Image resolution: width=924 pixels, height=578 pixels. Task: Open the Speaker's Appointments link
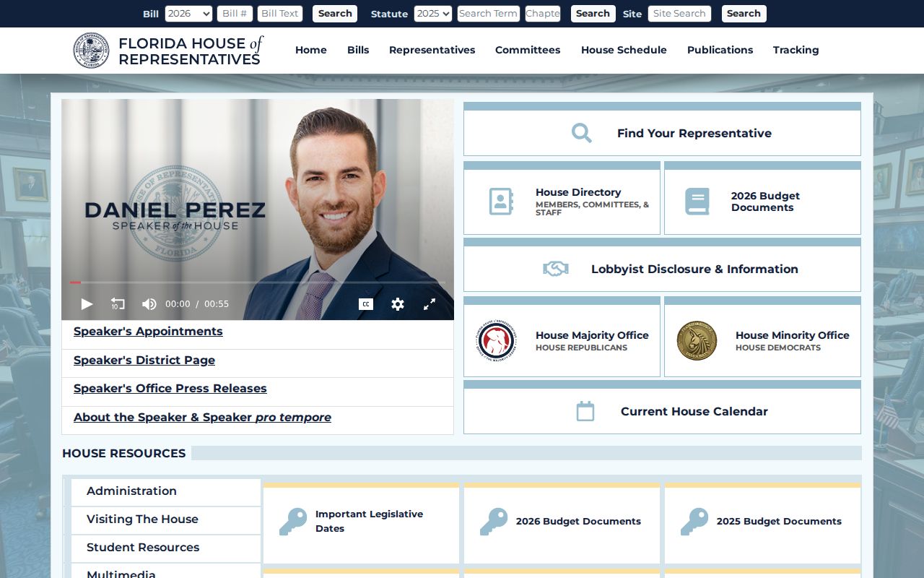[x=148, y=332]
